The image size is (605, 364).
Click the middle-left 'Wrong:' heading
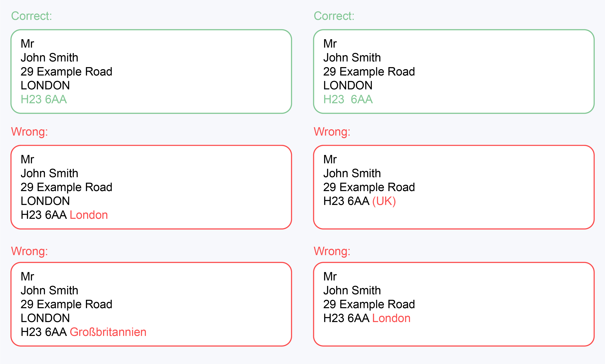point(29,132)
